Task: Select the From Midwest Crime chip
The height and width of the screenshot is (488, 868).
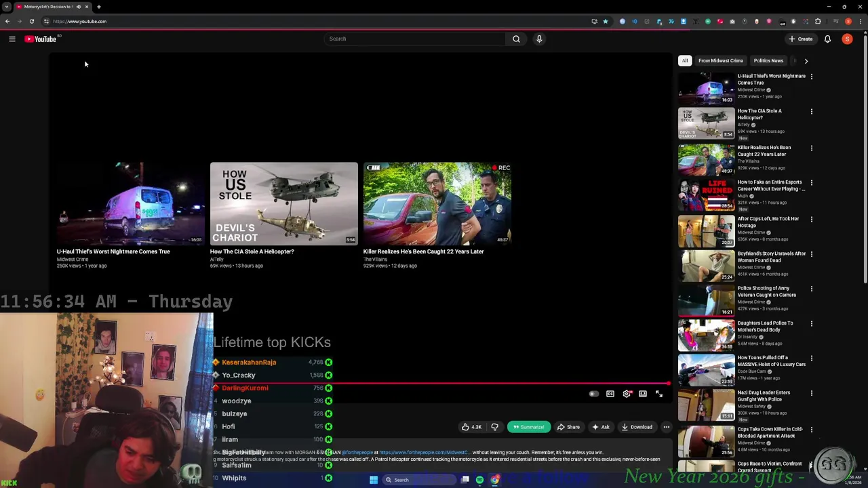Action: click(x=721, y=61)
